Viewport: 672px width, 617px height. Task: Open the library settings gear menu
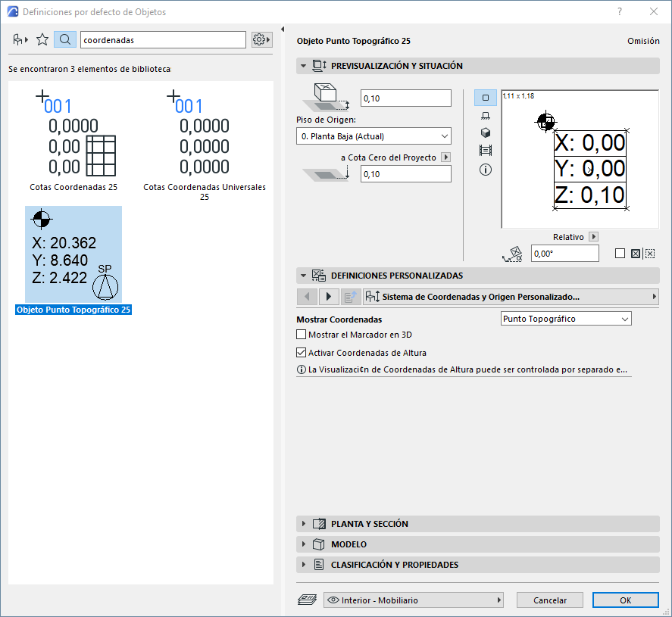pyautogui.click(x=262, y=40)
